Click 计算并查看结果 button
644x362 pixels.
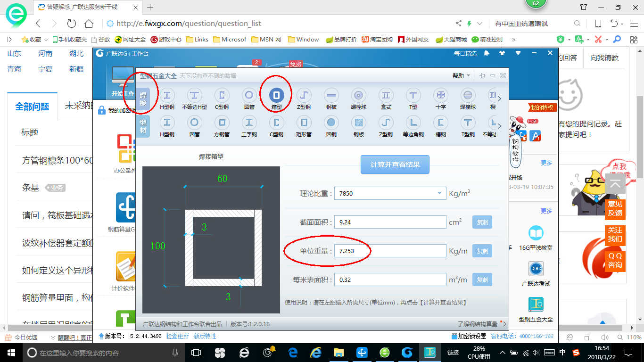[x=395, y=165]
